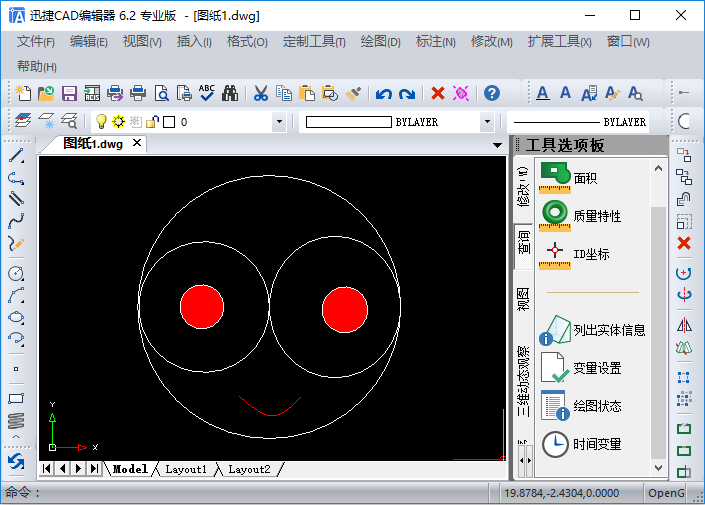The height and width of the screenshot is (505, 705).
Task: Switch to 修改 vertical palette tab
Action: [x=523, y=187]
